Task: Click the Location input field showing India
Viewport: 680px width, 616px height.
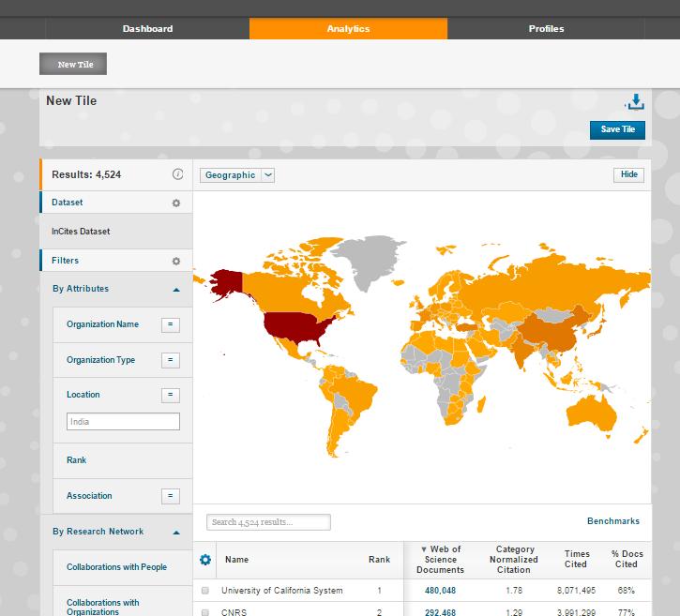Action: click(x=123, y=421)
